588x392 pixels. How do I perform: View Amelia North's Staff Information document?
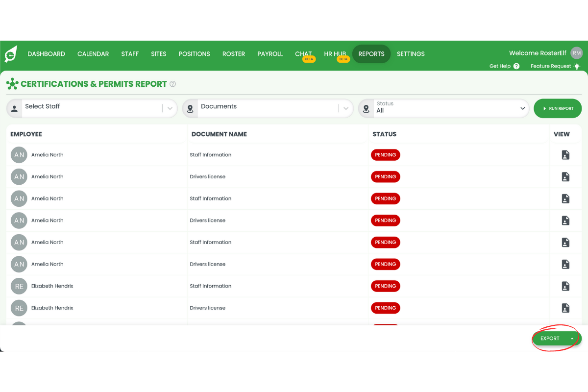[565, 154]
